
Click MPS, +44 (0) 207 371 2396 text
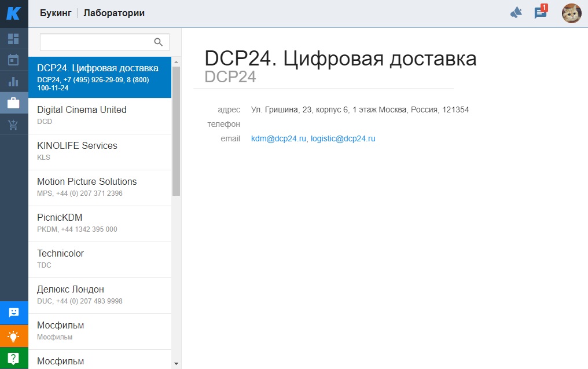(x=80, y=193)
